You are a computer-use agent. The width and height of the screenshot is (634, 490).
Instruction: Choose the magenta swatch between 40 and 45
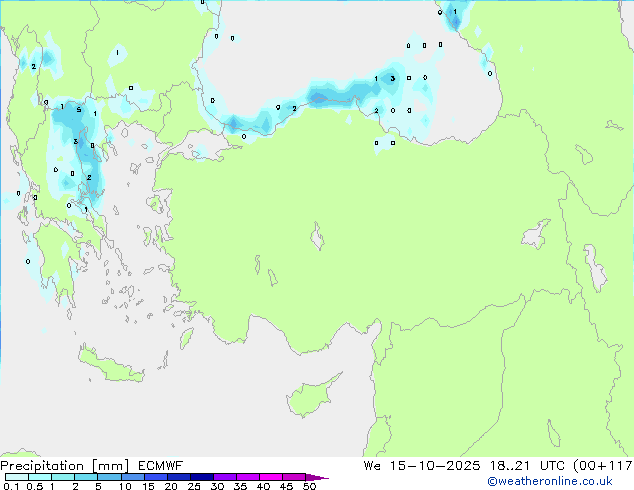point(271,477)
